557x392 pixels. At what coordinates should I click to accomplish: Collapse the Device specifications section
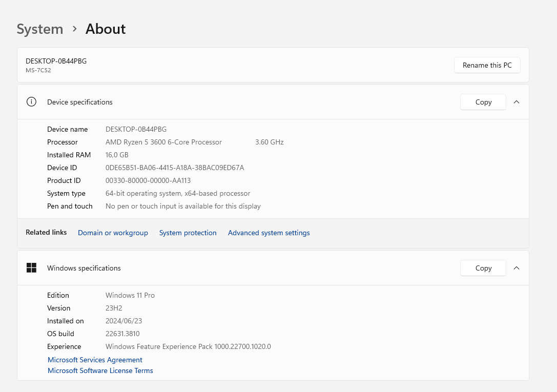[517, 102]
